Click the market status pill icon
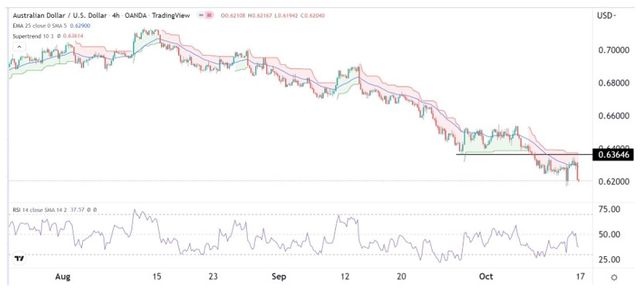The width and height of the screenshot is (644, 291). click(x=200, y=15)
